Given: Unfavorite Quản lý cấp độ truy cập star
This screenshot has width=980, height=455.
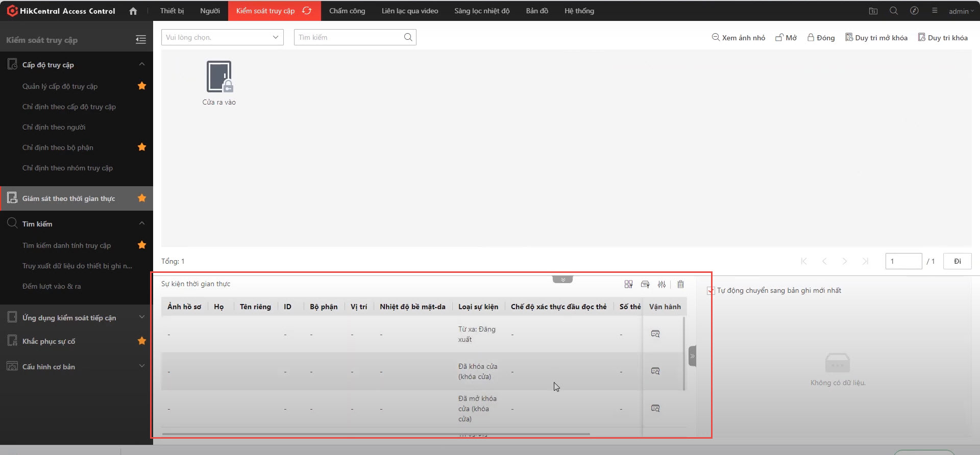Looking at the screenshot, I should tap(142, 86).
